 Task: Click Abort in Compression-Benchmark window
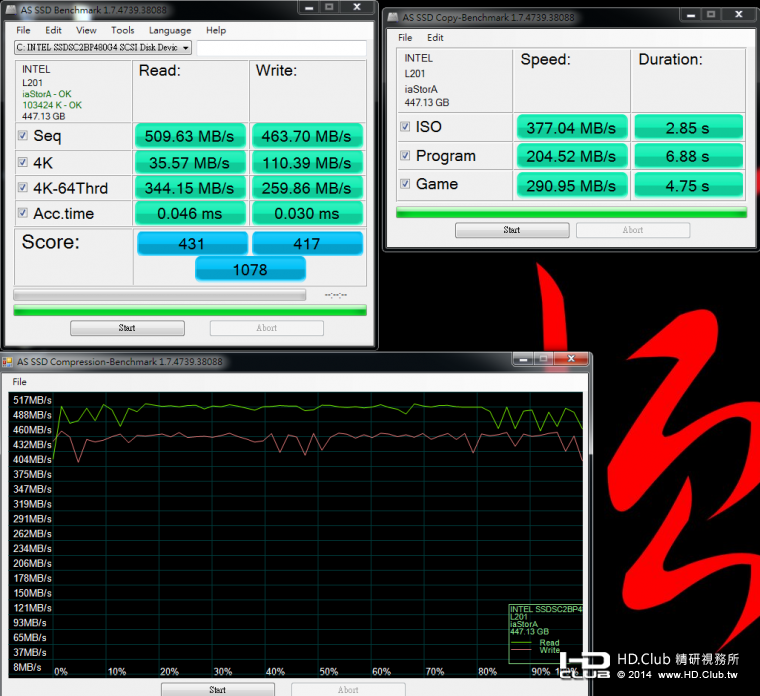(x=348, y=689)
